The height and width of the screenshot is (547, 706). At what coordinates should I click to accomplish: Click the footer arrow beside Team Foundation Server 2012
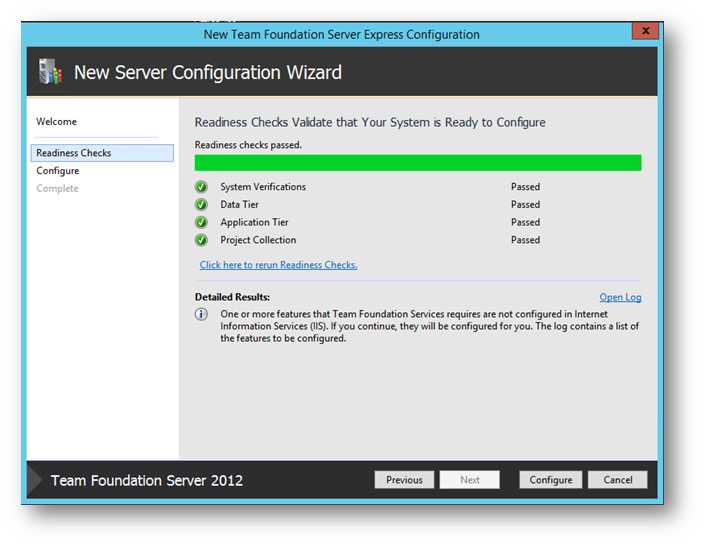35,480
